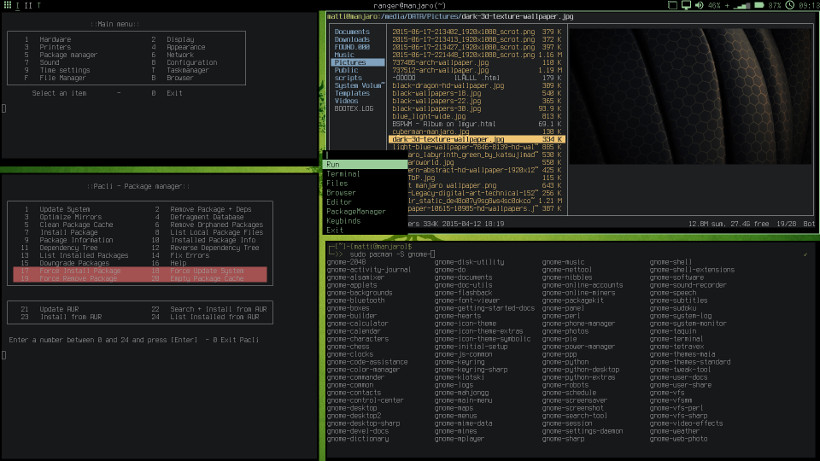Choose Terminal from the popup menu
The width and height of the screenshot is (820, 461).
pos(343,174)
